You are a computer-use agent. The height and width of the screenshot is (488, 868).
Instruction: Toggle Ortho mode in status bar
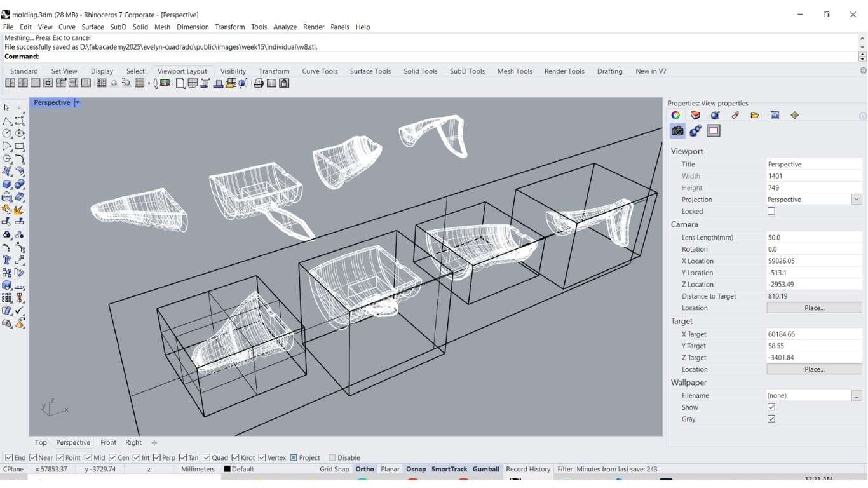click(365, 469)
